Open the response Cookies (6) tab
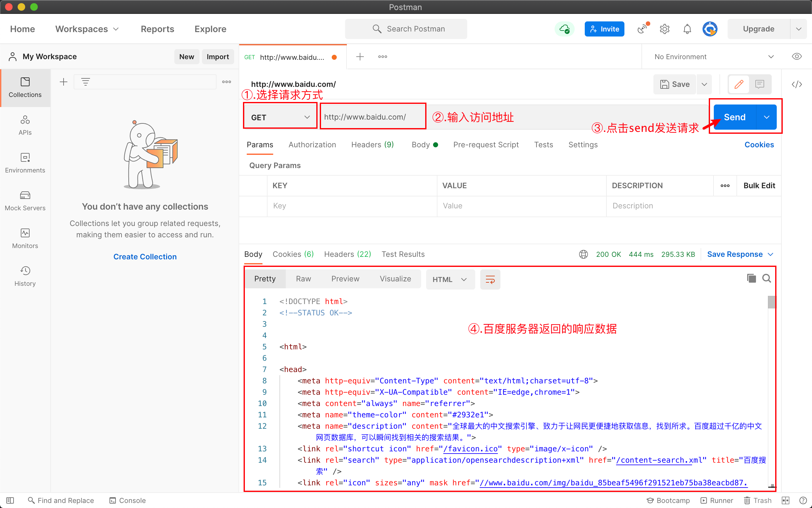Screen dimensions: 812x508 tap(293, 254)
